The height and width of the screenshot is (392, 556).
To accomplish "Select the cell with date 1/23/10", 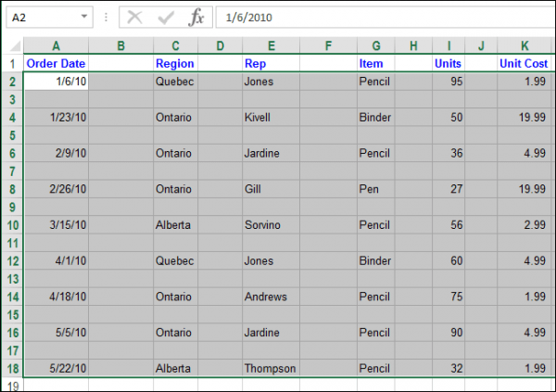I will click(x=56, y=117).
